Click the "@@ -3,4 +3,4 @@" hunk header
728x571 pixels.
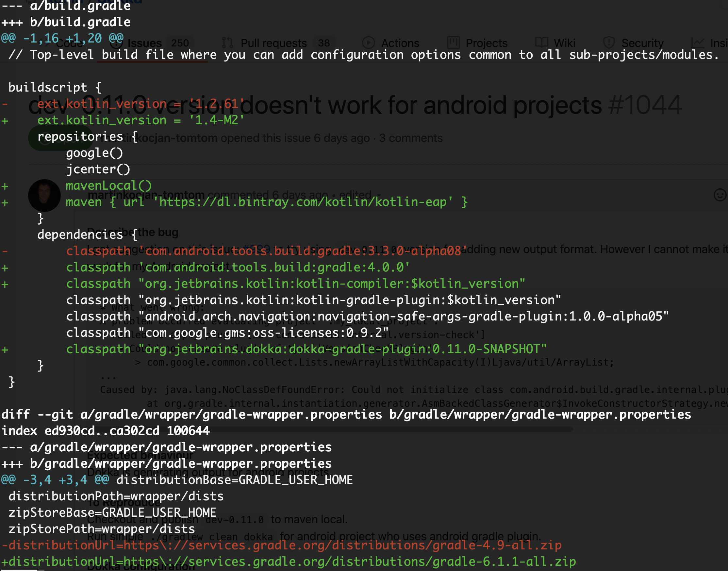tap(55, 480)
